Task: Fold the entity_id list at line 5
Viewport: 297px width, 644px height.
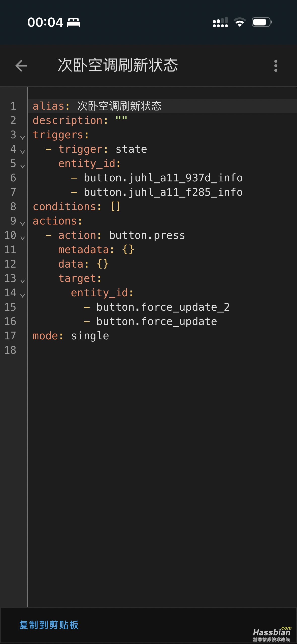Action: [22, 166]
